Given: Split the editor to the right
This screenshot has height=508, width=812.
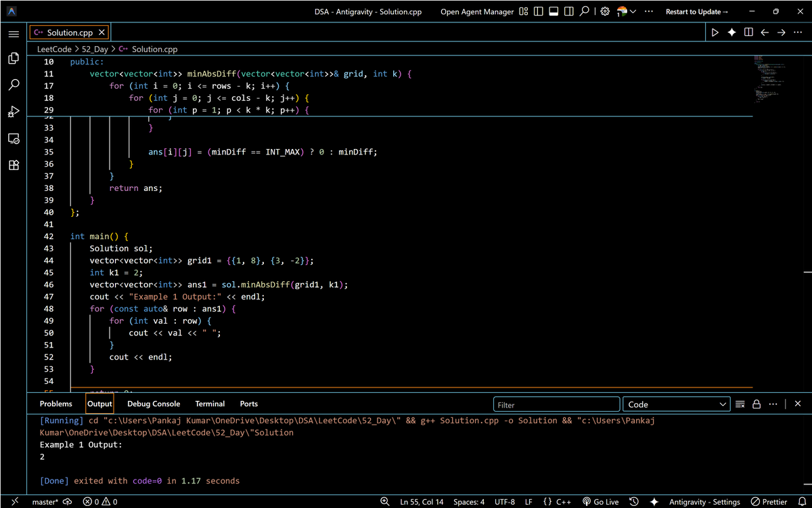Looking at the screenshot, I should (748, 33).
